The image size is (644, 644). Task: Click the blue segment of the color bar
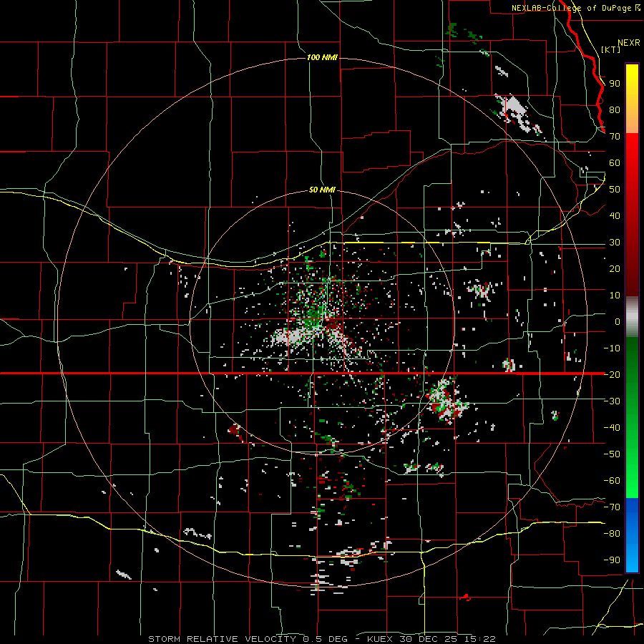(632, 535)
